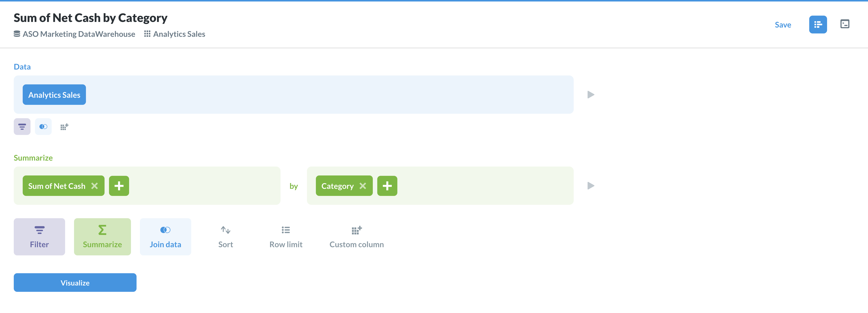Click small custom column icon under Data
Image resolution: width=868 pixels, height=313 pixels.
(x=64, y=127)
